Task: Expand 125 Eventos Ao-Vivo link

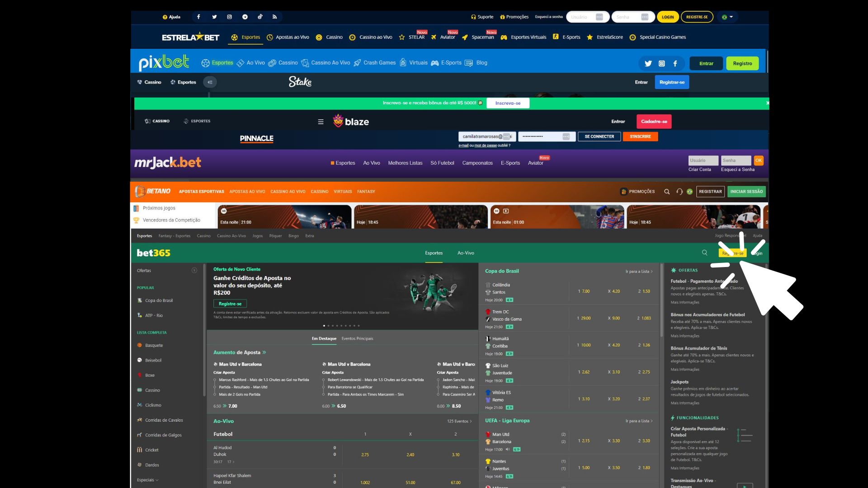Action: pos(459,421)
